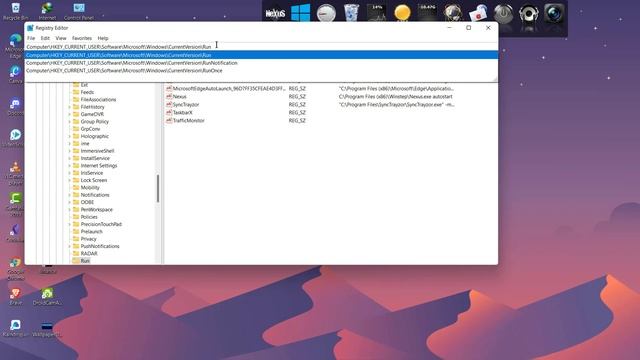Open the DroidCamApp desktop shortcut
640x360 pixels.
pos(47,296)
